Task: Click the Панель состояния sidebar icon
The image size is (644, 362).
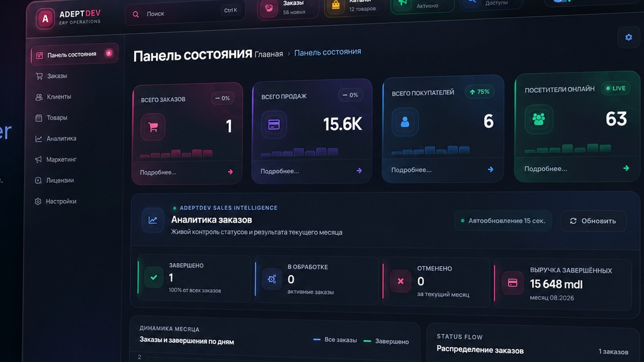Action: coord(39,55)
